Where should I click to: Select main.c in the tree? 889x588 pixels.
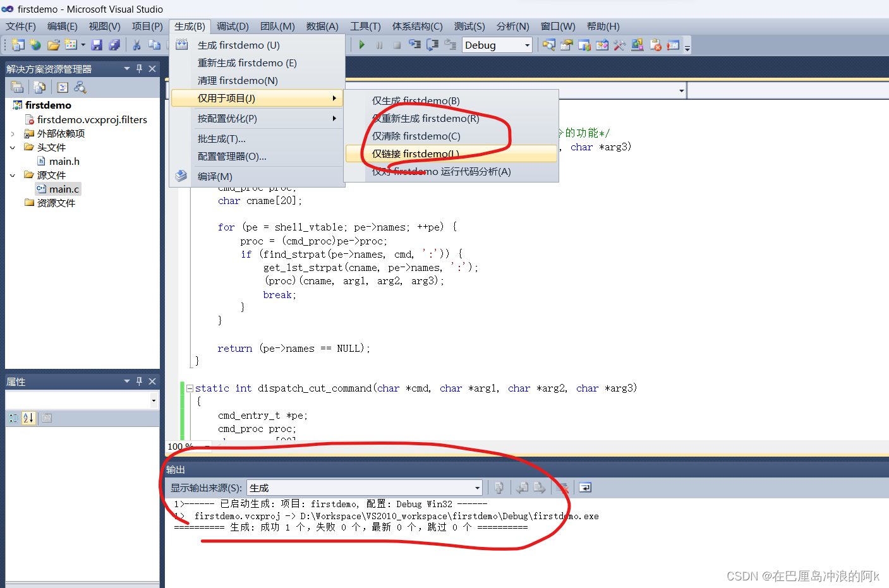click(x=64, y=189)
